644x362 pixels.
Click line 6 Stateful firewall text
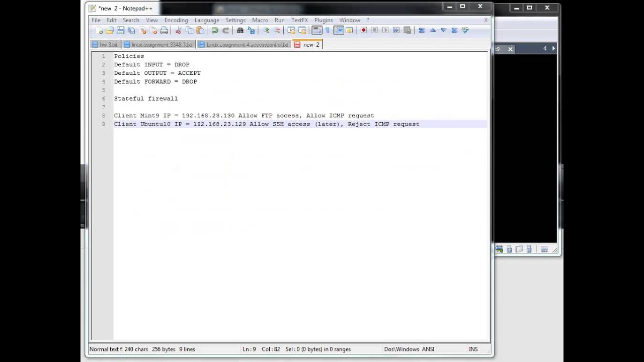146,99
